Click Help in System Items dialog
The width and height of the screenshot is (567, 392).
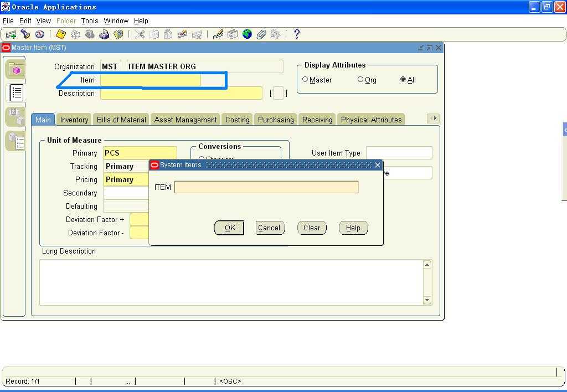[353, 228]
